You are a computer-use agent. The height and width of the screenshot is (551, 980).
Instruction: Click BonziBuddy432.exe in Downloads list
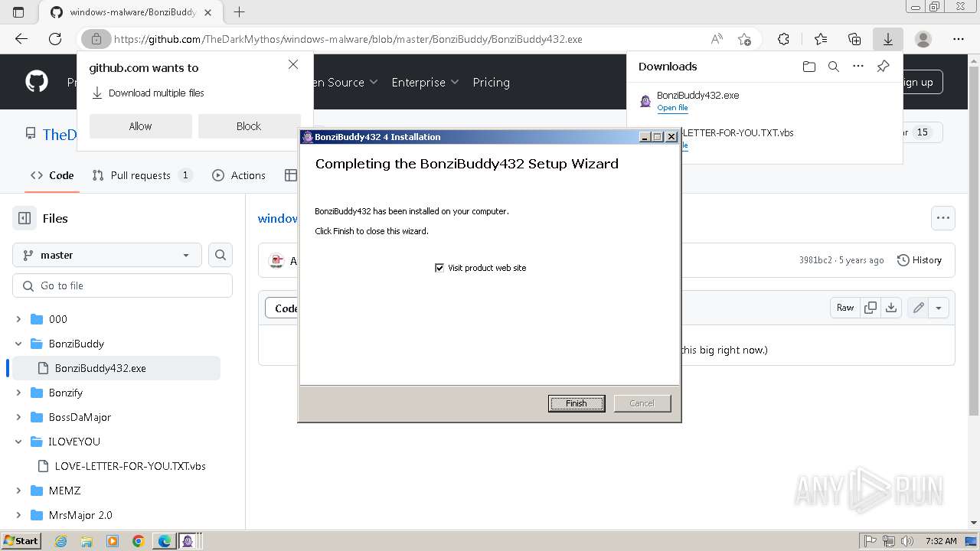tap(697, 96)
